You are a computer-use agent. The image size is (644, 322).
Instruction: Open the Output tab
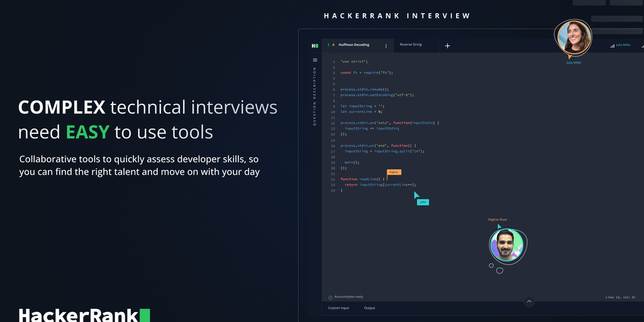[x=369, y=308]
